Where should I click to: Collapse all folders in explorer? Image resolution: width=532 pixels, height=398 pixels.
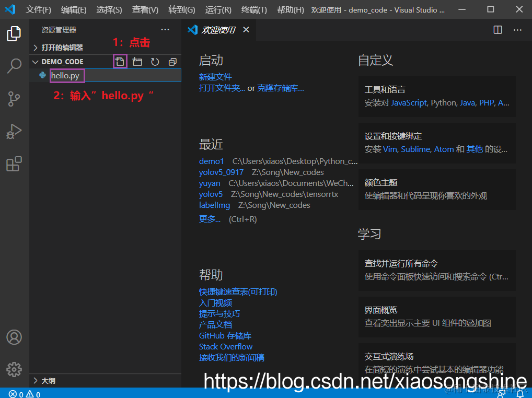pos(172,62)
